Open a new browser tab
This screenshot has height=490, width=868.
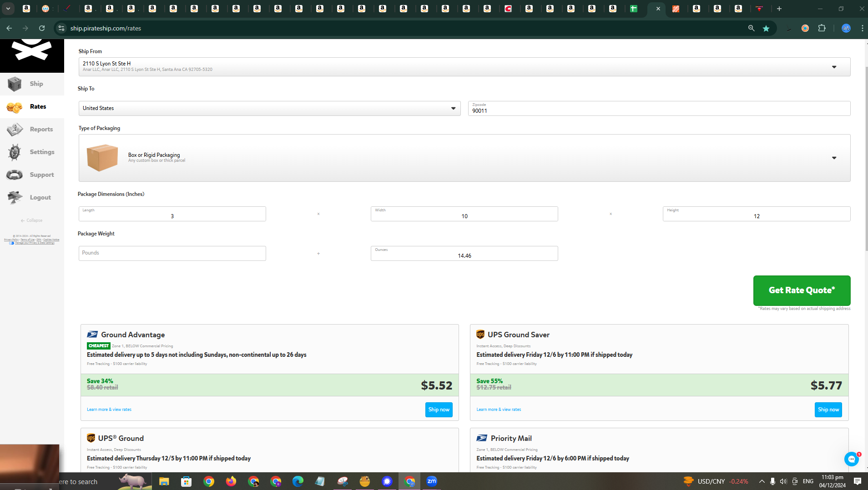point(779,9)
